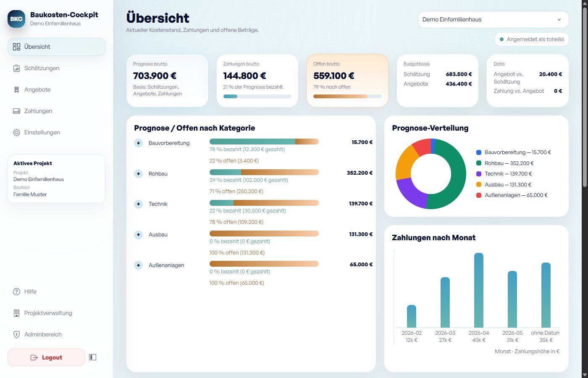Viewport: 588px width, 378px height.
Task: Click the Hilfe question mark icon
Action: click(x=16, y=291)
